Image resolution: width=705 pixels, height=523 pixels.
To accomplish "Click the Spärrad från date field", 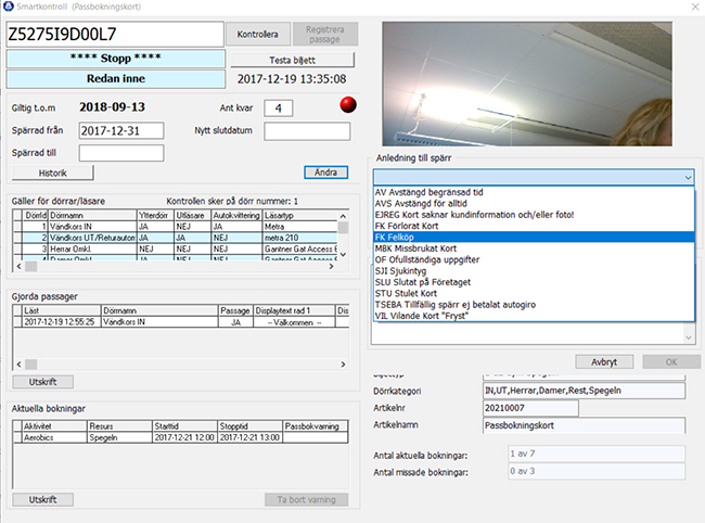I will tap(121, 131).
